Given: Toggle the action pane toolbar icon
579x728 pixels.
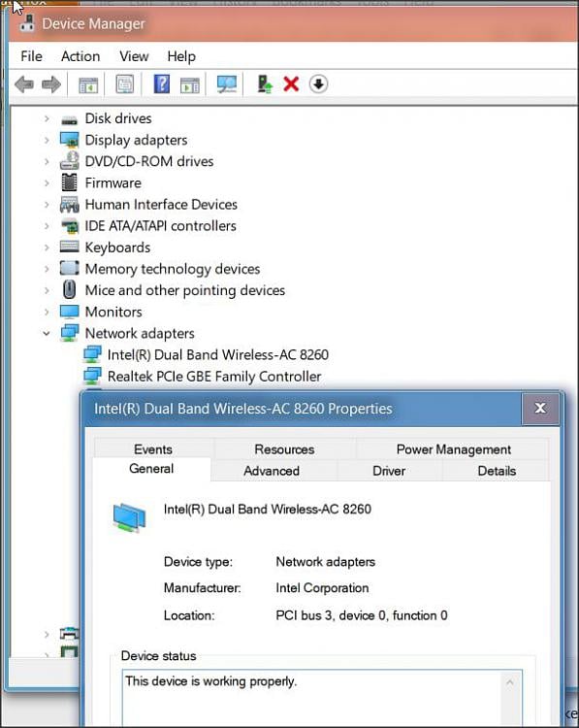Looking at the screenshot, I should [190, 84].
